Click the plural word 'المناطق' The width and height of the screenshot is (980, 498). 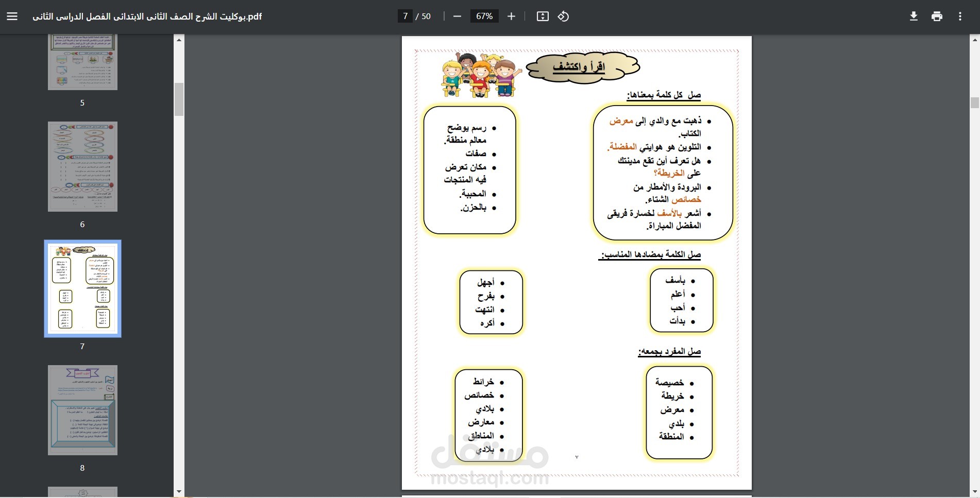click(x=481, y=436)
